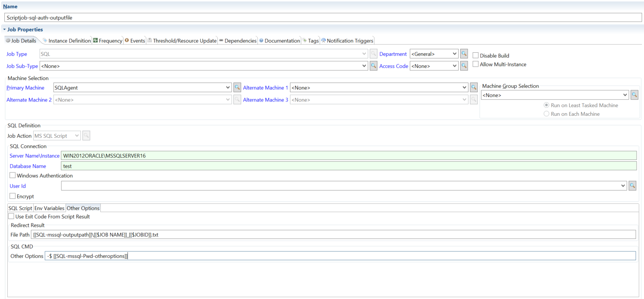Click Alternate Machine 3 label link
The width and height of the screenshot is (644, 299).
tap(266, 100)
